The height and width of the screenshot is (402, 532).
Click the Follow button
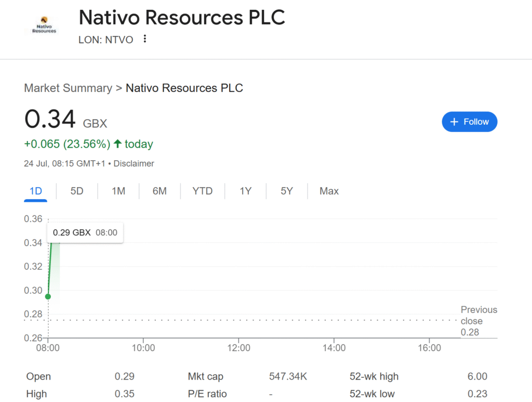pos(469,122)
